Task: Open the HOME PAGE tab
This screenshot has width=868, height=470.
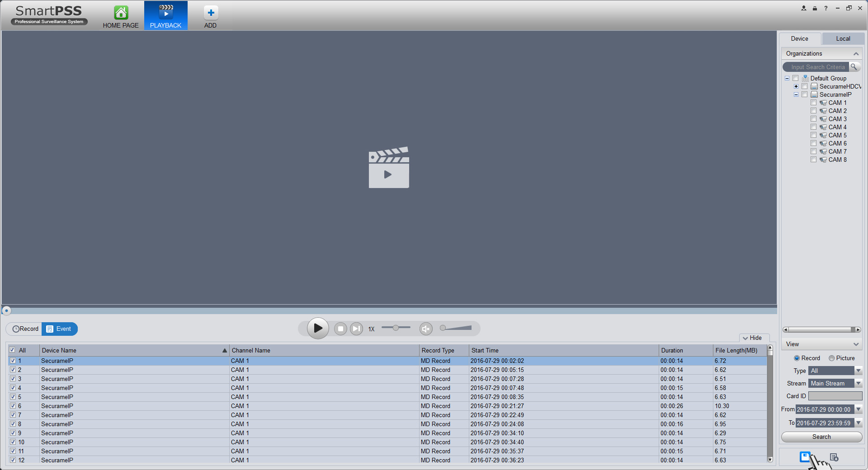Action: click(x=121, y=16)
